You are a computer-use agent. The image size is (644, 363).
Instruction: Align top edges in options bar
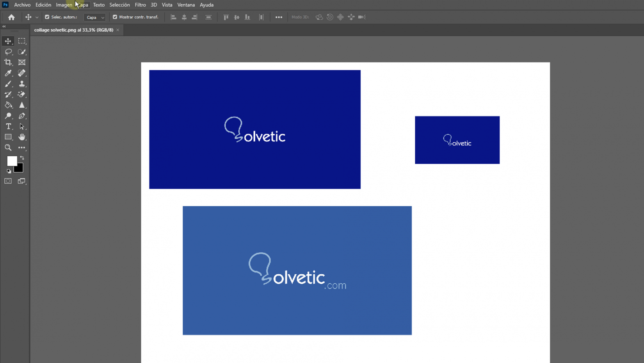(x=226, y=17)
